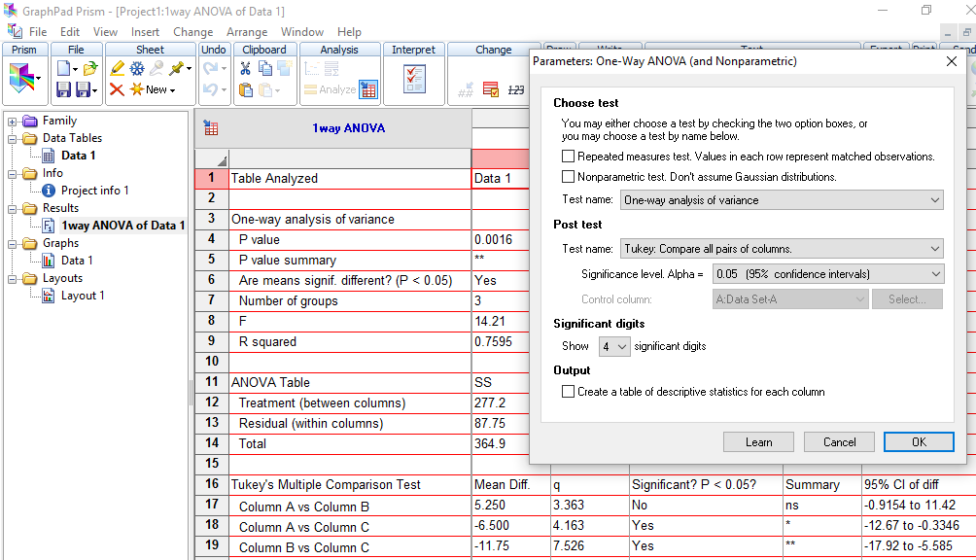The image size is (976, 560).
Task: Click the analysis parameters table icon
Action: (x=368, y=89)
